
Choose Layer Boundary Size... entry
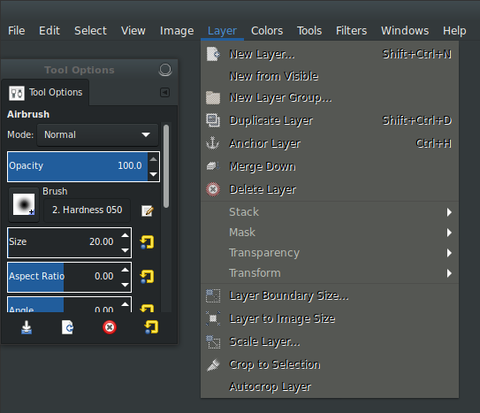330,296
